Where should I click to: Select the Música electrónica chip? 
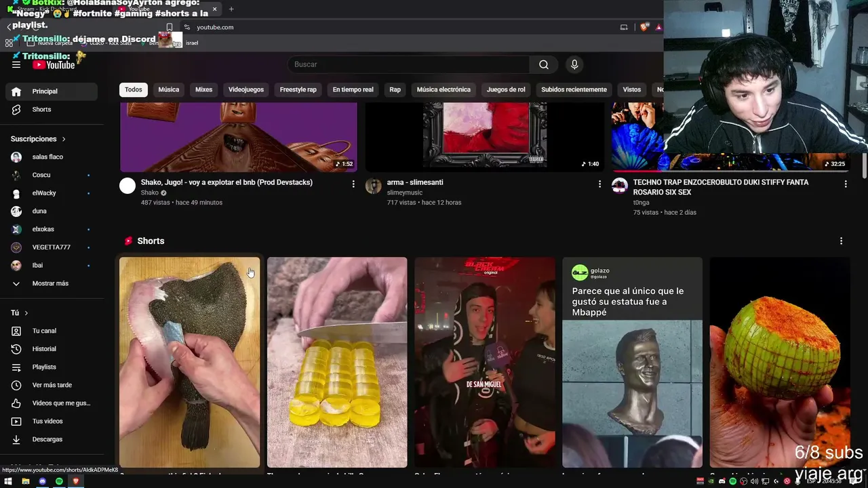(443, 89)
